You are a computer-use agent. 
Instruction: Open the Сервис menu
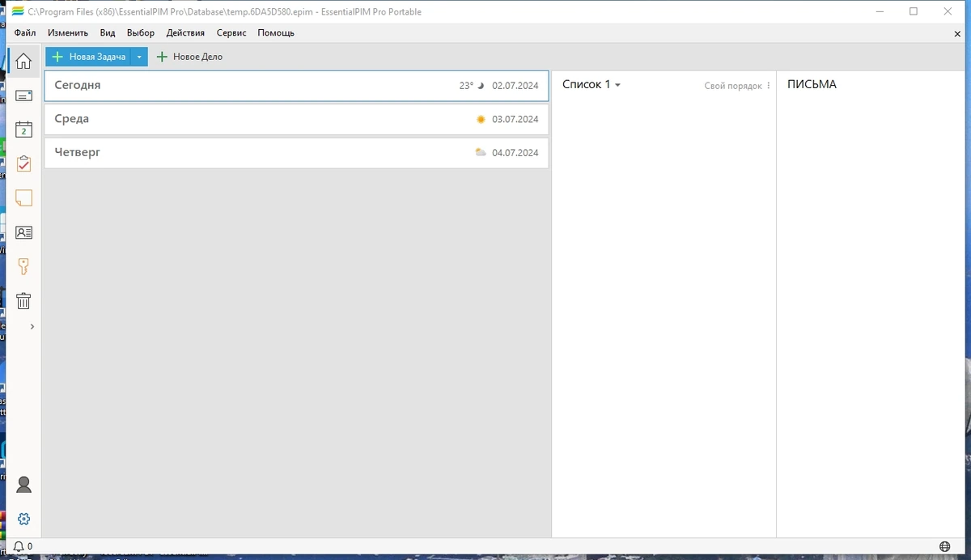(231, 33)
